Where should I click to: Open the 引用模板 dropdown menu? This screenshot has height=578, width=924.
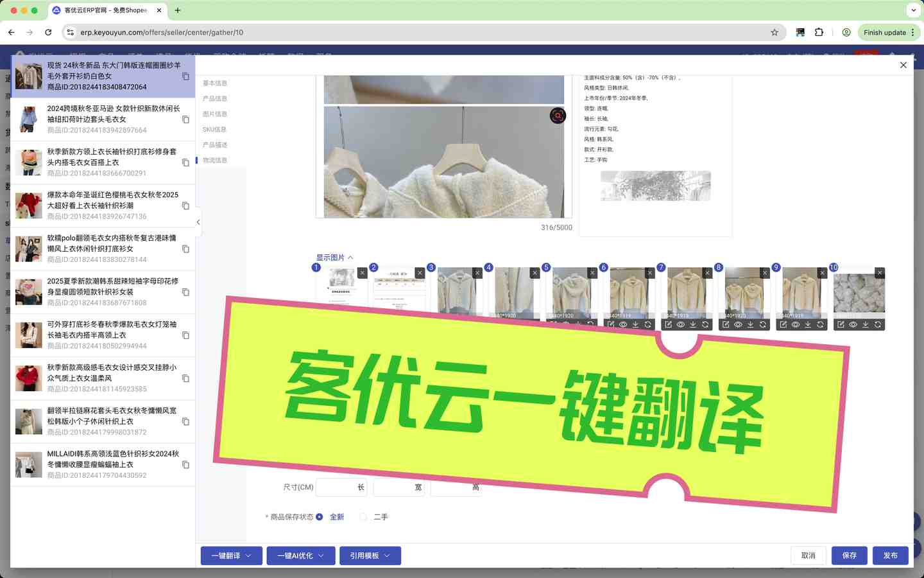click(370, 556)
